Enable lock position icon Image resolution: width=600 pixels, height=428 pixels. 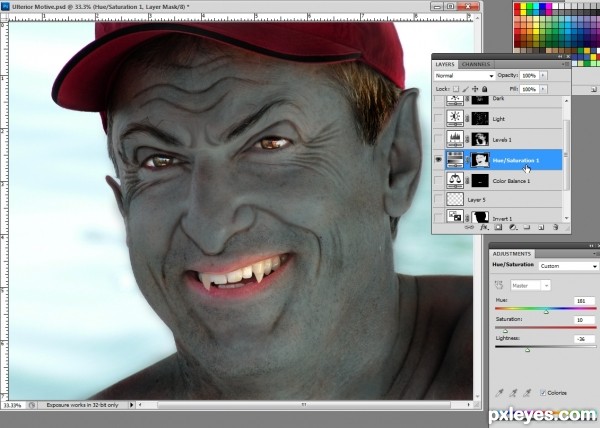475,89
